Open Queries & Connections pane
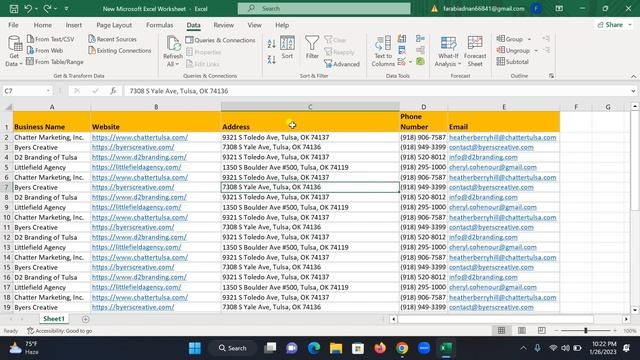 pos(220,40)
